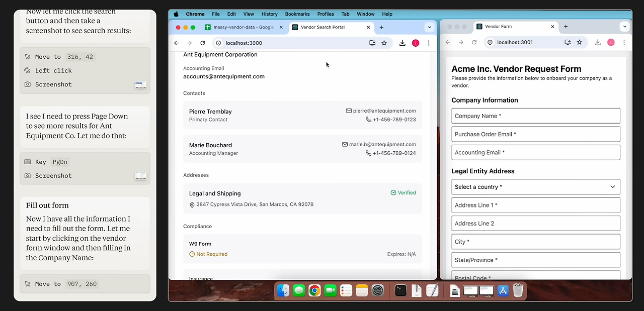
Task: Click the localhost:3000 address bar
Action: (x=302, y=43)
